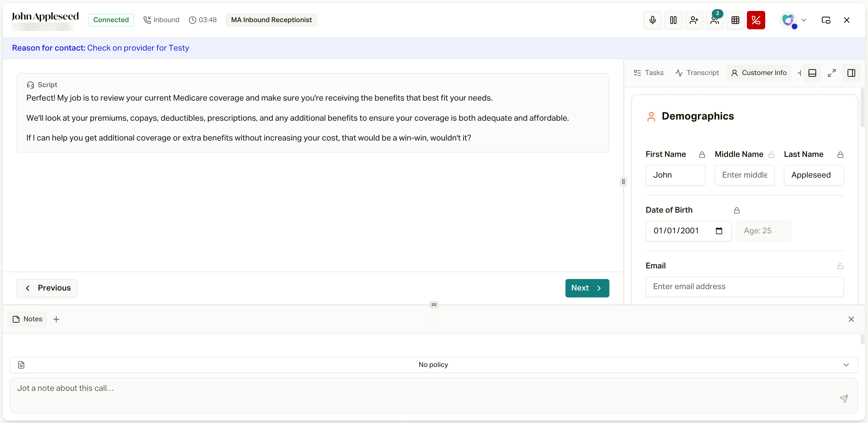868x423 pixels.
Task: Click the Connected status badge
Action: (x=111, y=20)
